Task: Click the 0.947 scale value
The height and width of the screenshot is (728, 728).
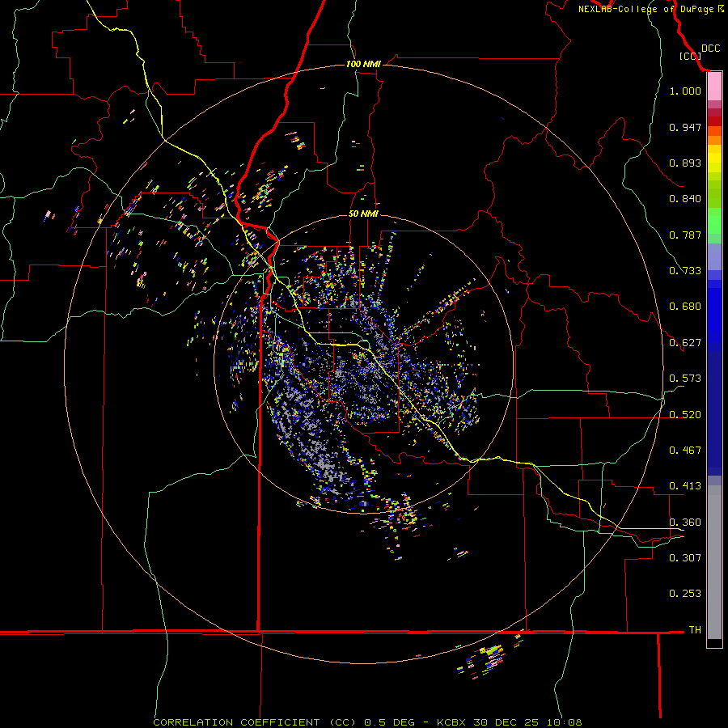Action: pos(685,127)
